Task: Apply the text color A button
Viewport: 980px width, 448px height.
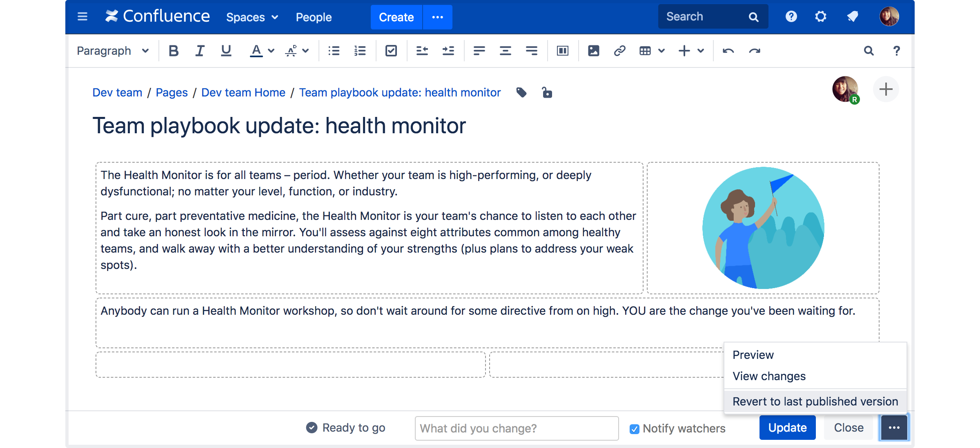Action: point(256,51)
